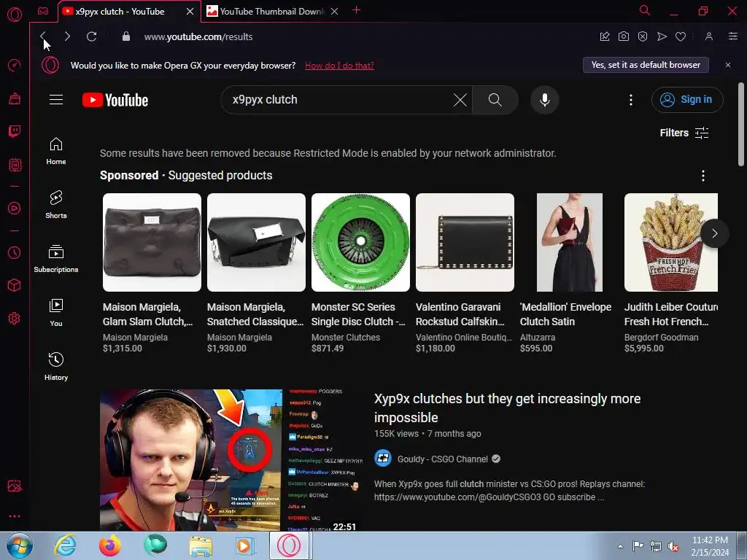Dismiss the default browser prompt
This screenshot has height=560, width=747.
coord(728,65)
